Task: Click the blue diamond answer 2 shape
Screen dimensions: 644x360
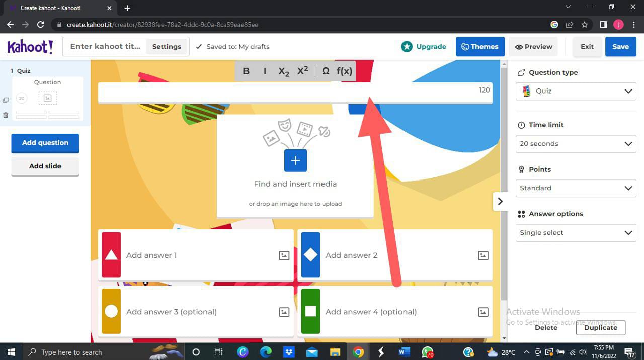Action: [x=310, y=255]
